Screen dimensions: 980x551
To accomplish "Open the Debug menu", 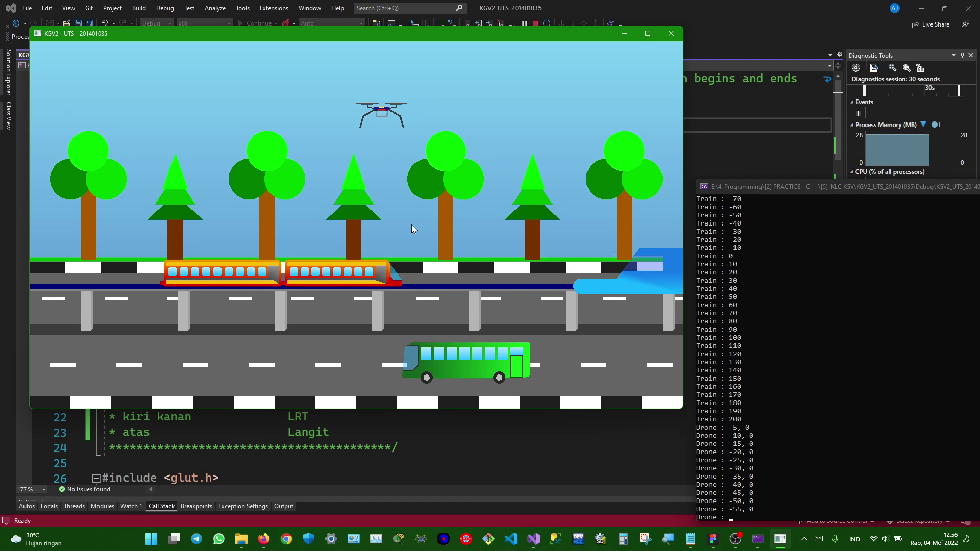I will tap(165, 8).
